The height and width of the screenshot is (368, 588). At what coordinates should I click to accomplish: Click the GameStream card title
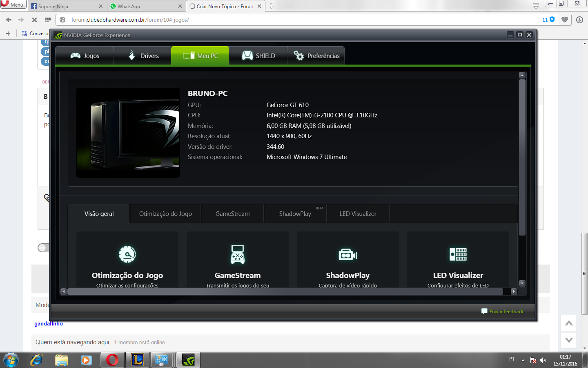(238, 275)
